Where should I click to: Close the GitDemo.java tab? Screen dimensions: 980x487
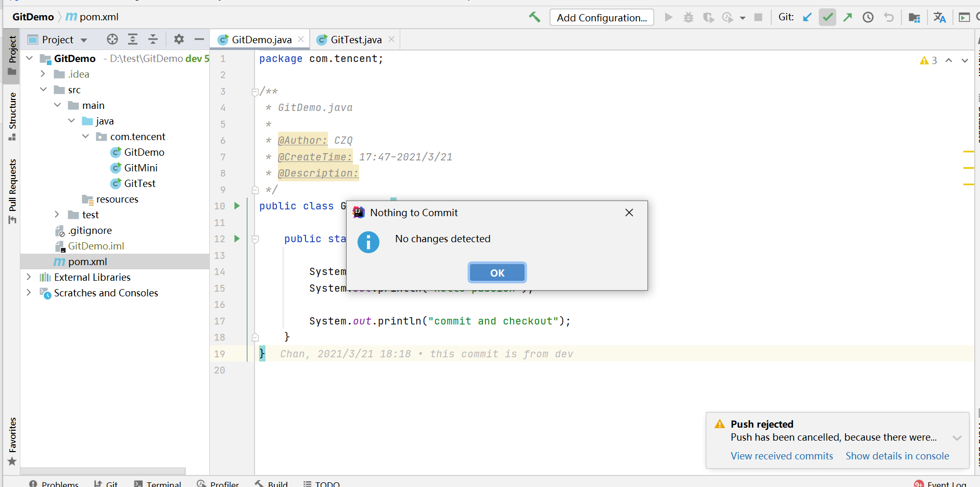tap(301, 39)
